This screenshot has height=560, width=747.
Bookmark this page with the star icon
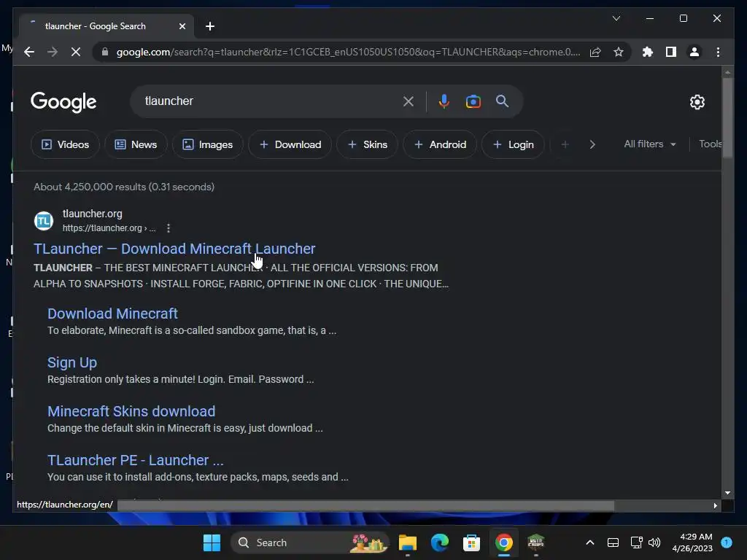point(619,52)
